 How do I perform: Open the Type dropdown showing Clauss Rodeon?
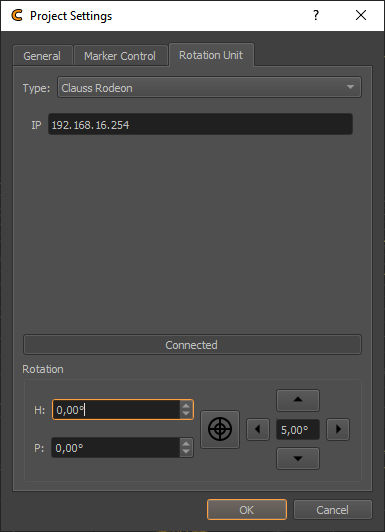[209, 88]
